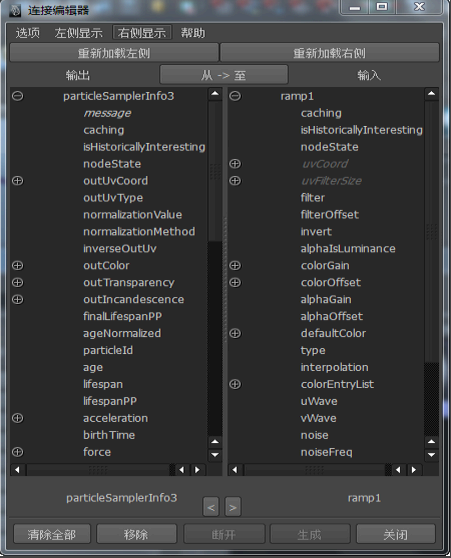451x558 pixels.
Task: Click the right arrow button below lists
Action: point(233,507)
